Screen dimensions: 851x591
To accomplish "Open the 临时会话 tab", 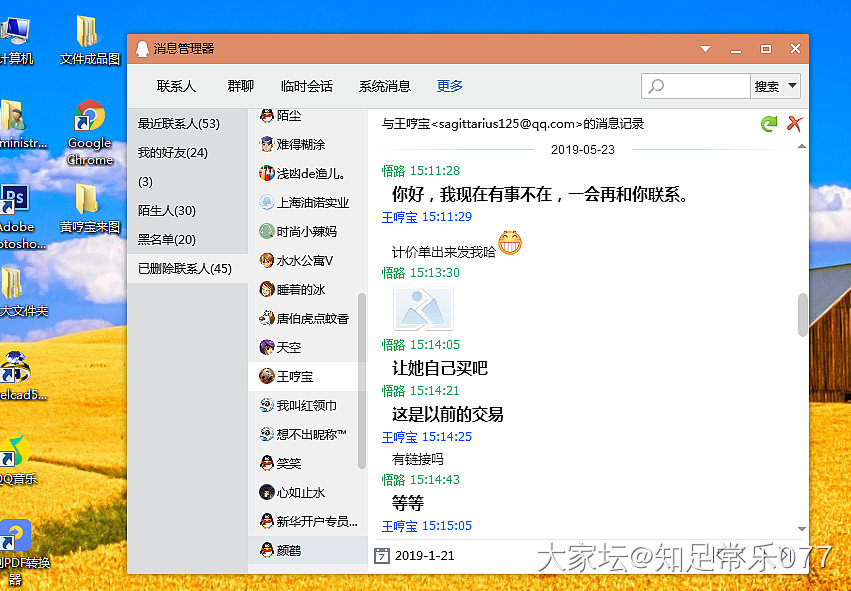I will pyautogui.click(x=307, y=86).
